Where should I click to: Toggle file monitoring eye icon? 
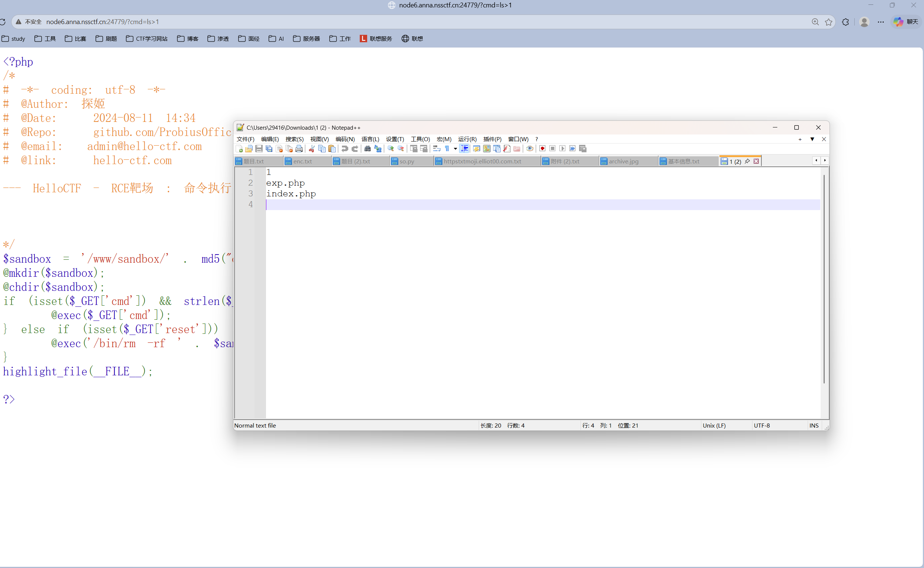pyautogui.click(x=529, y=149)
